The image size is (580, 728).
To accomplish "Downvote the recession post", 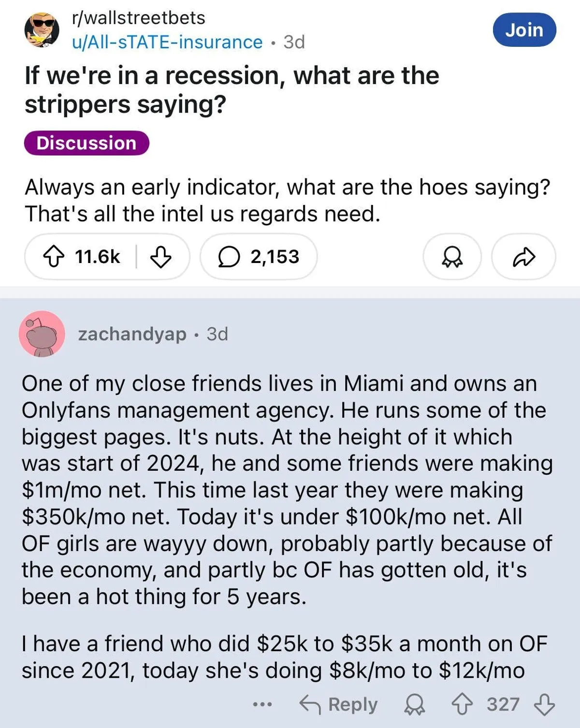I will coord(160,257).
